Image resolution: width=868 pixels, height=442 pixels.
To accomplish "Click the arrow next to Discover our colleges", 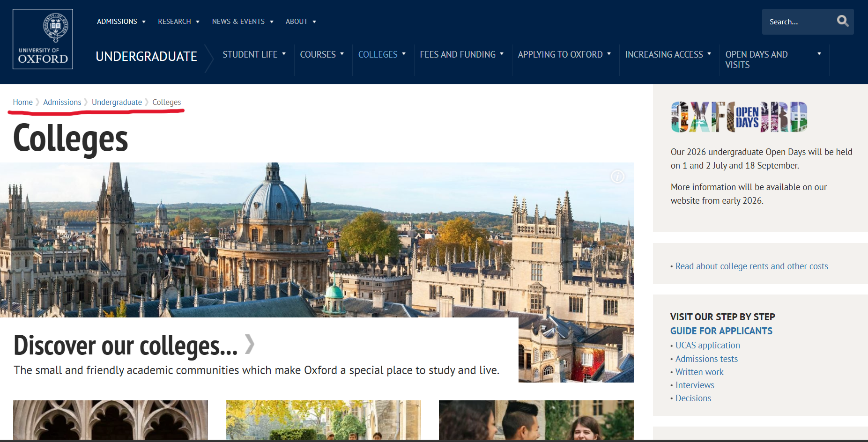I will 250,345.
